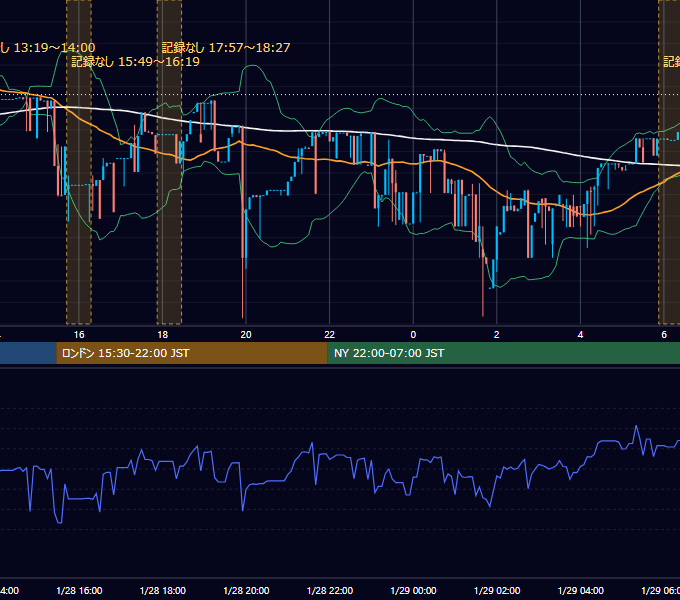Click the hour label 18 on upper axis

163,335
